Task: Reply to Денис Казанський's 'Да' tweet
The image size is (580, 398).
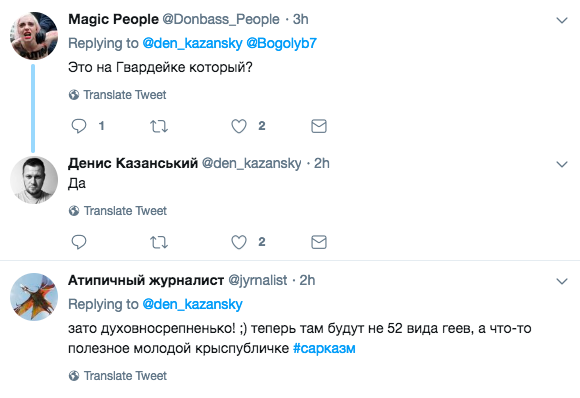Action: pos(79,242)
